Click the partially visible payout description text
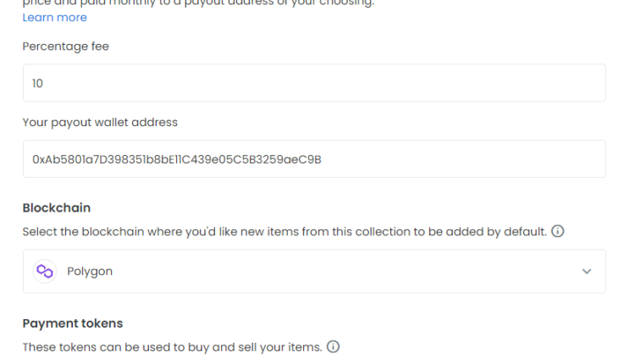The image size is (635, 364). [199, 3]
